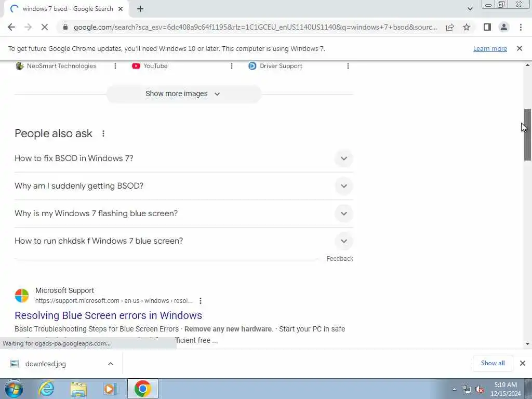
Task: Open a new tab with plus button
Action: point(140,9)
